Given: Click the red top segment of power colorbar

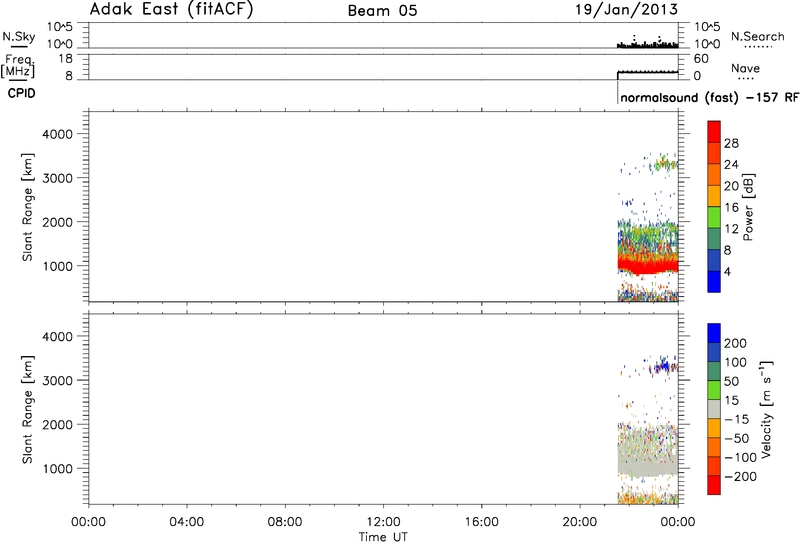Looking at the screenshot, I should [714, 132].
